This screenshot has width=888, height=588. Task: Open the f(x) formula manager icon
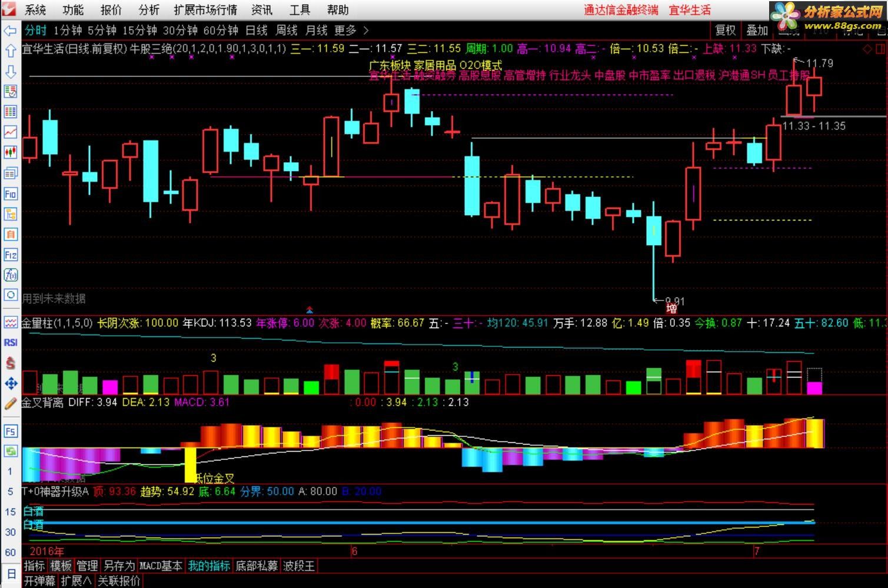[x=10, y=275]
